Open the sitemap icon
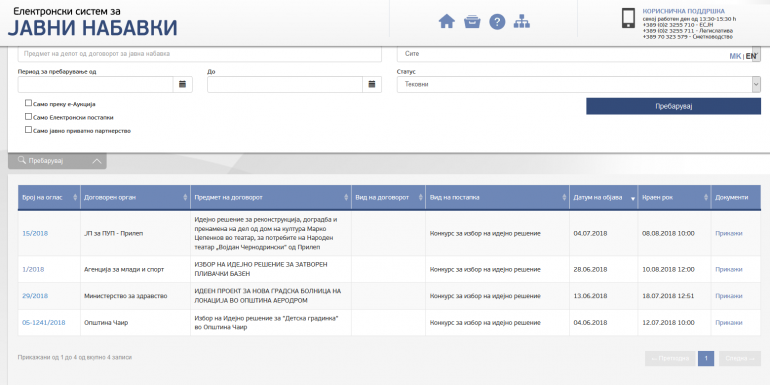770x385 pixels. pos(522,22)
